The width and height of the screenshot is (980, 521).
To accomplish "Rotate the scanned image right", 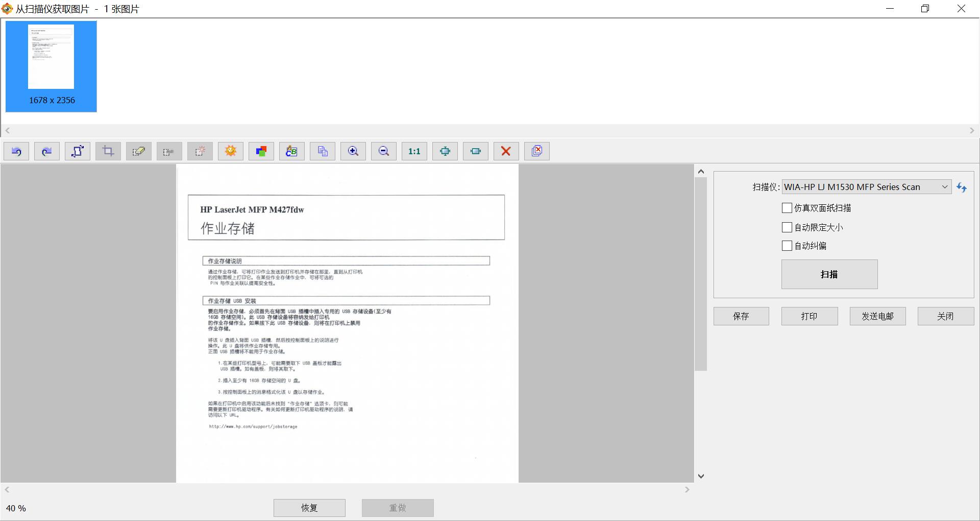I will [x=47, y=151].
